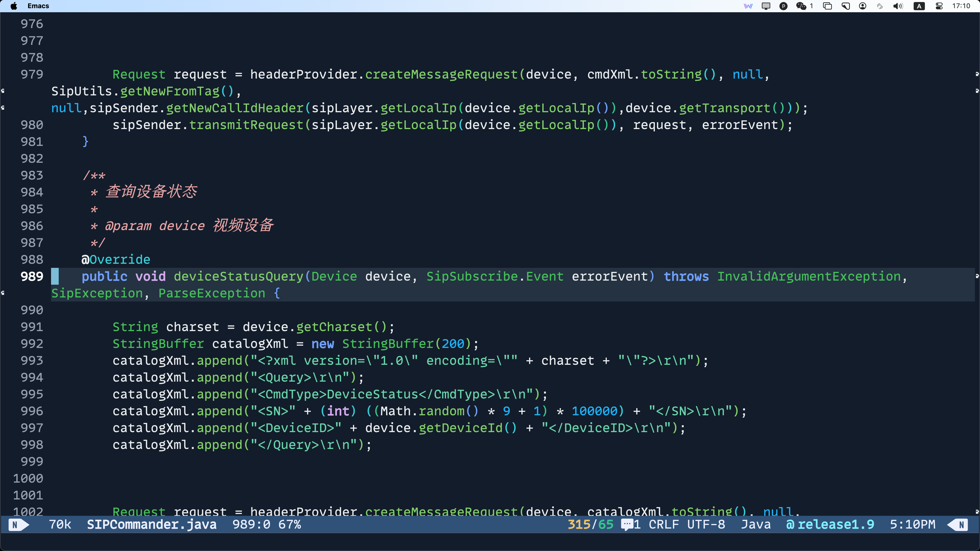Toggle the input source A indicator
Image resolution: width=980 pixels, height=551 pixels.
coord(919,6)
